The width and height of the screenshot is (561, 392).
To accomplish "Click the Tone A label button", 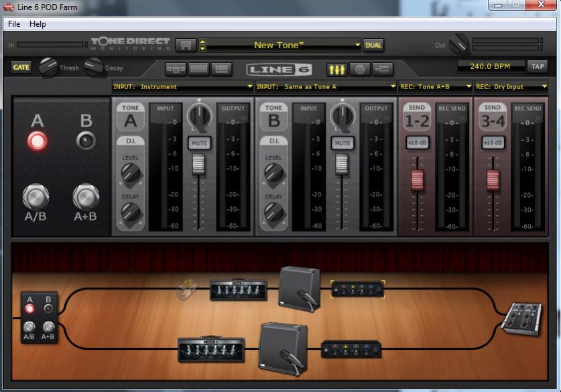I will click(x=130, y=117).
